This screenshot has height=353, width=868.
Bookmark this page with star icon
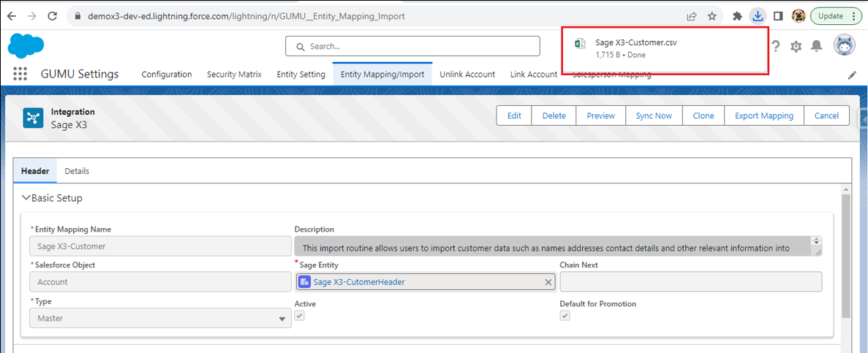point(712,16)
